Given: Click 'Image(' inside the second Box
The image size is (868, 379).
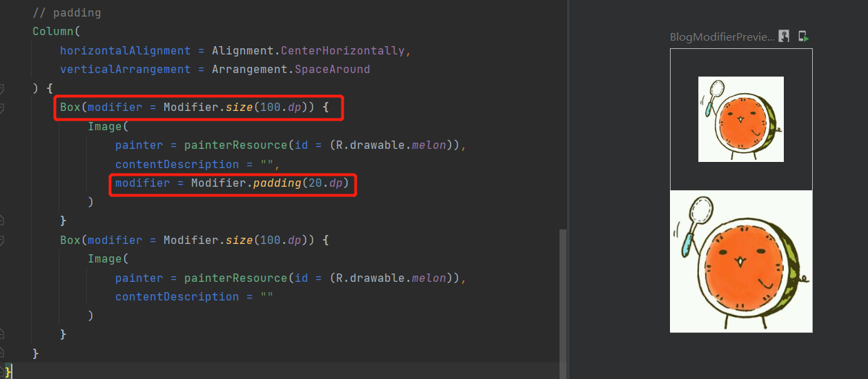Looking at the screenshot, I should 108,259.
